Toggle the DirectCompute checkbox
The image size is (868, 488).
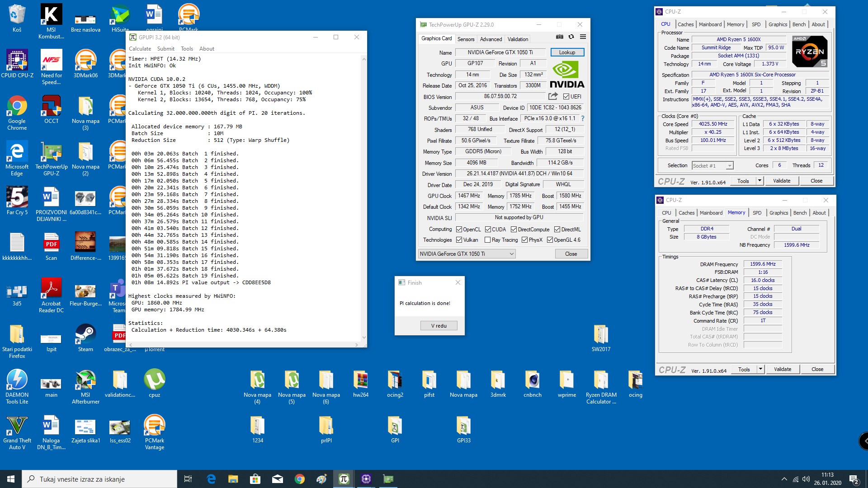coord(514,230)
